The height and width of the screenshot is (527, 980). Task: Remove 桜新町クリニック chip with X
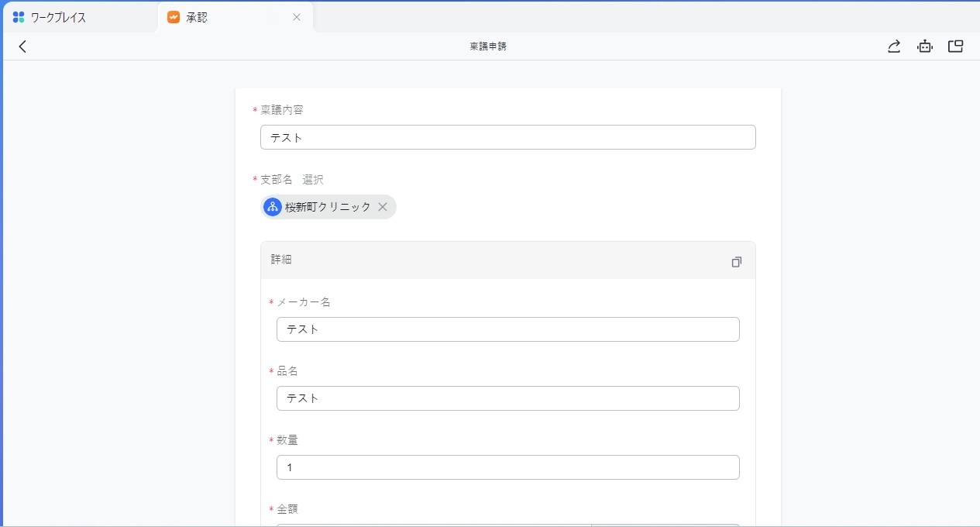click(x=383, y=207)
